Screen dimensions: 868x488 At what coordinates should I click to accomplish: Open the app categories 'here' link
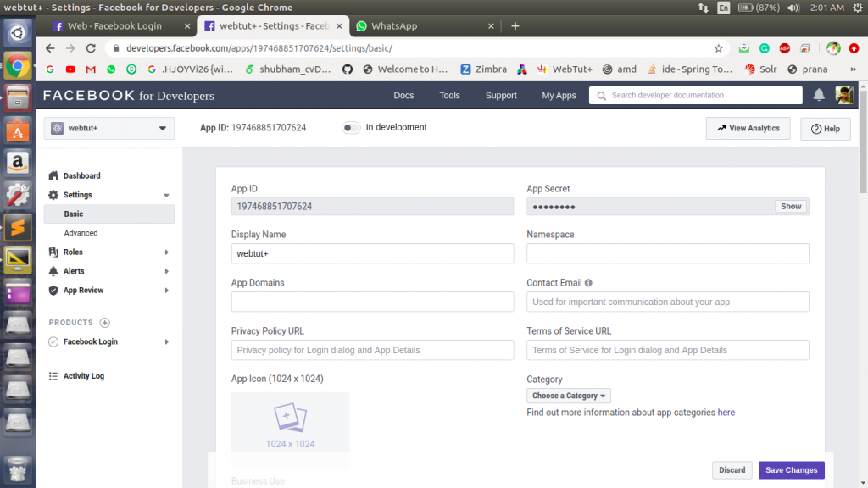click(726, 413)
